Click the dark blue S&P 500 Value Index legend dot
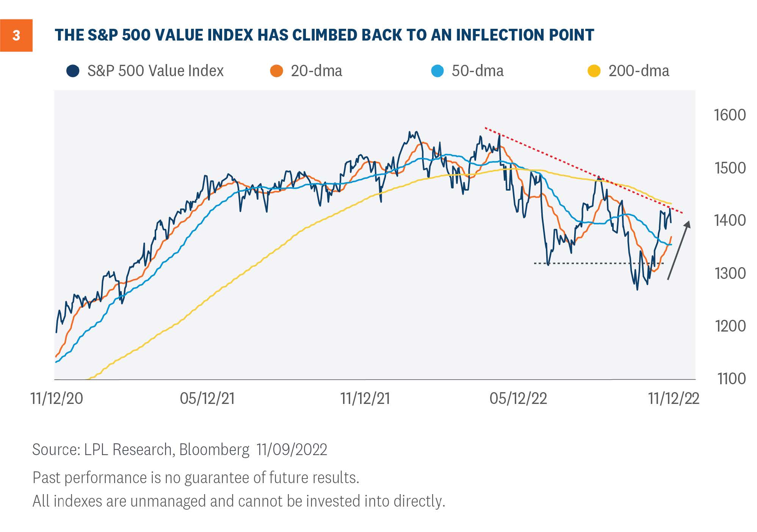Image resolution: width=757 pixels, height=532 pixels. (73, 71)
